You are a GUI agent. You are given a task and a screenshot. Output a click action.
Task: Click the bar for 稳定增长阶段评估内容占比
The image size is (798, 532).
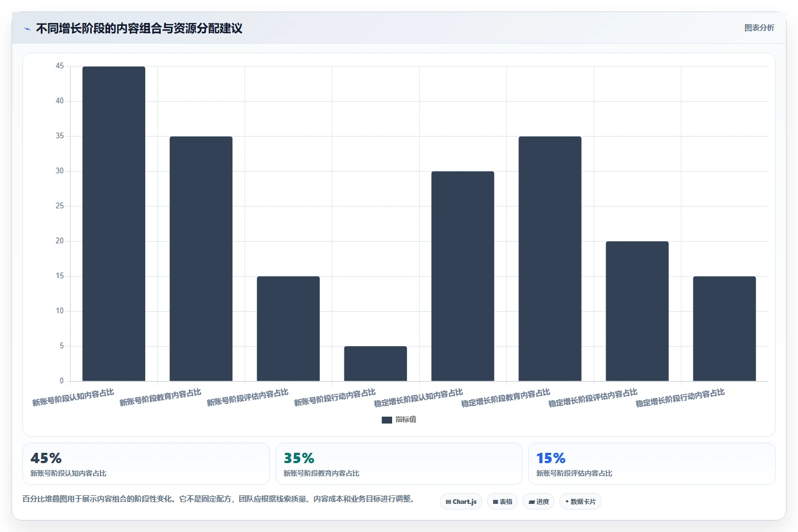[637, 311]
